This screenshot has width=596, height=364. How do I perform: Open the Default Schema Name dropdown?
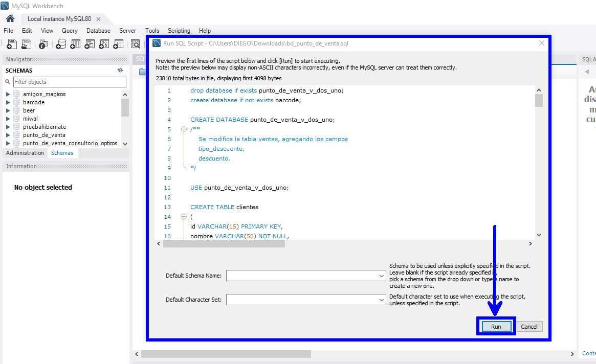pyautogui.click(x=381, y=276)
